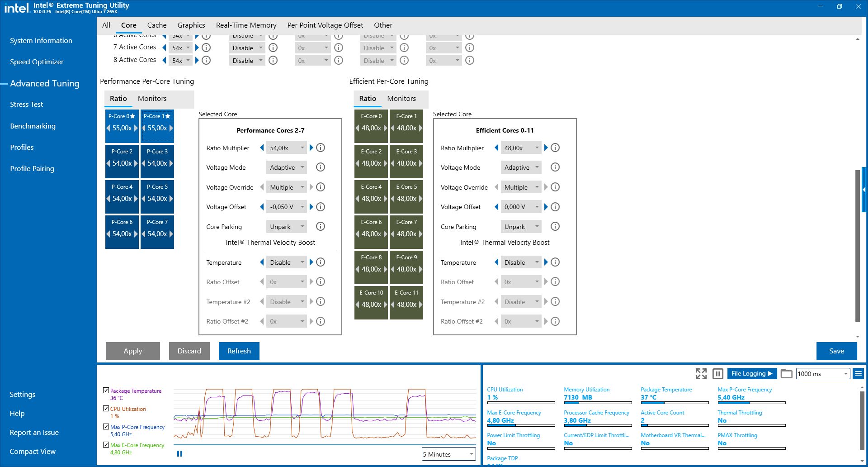Increase Efficient Cores Ratio Multiplier with right arrow

pyautogui.click(x=546, y=148)
